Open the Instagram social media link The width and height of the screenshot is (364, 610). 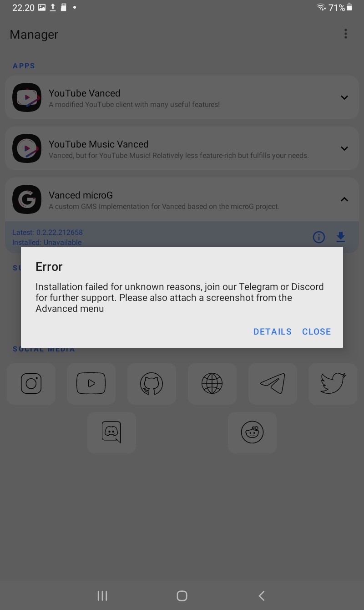31,384
